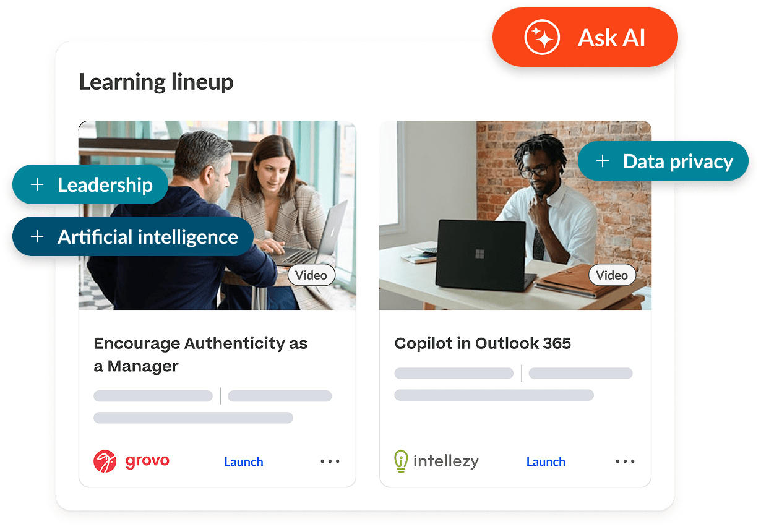Open the Copilot Outlook video thumbnail

[515, 215]
